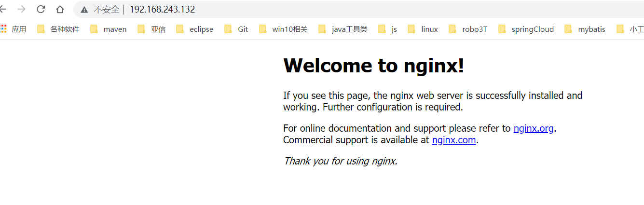644x205 pixels.
Task: Click the 'Commercial support is available at' text
Action: pyautogui.click(x=356, y=140)
